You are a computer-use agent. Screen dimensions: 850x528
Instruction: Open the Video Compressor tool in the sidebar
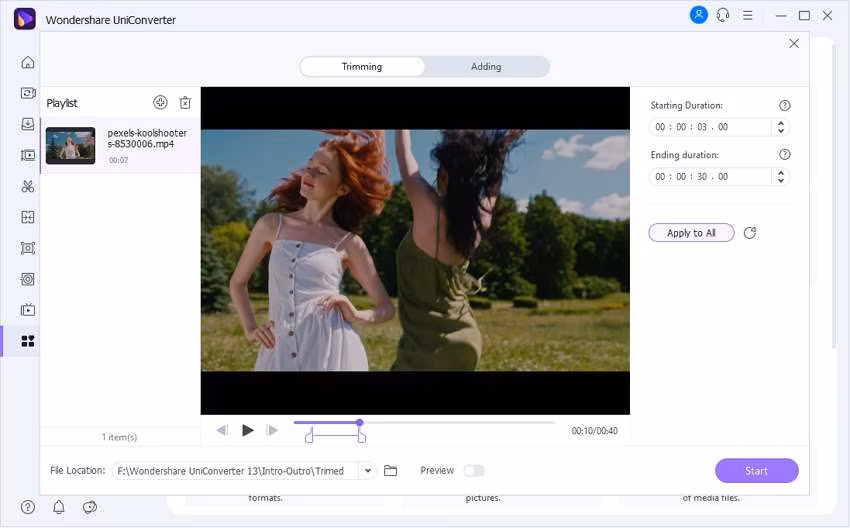tap(28, 156)
